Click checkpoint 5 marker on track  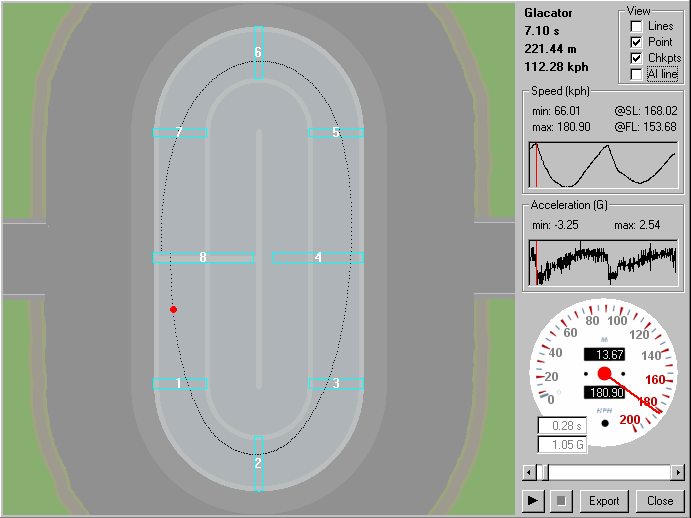click(336, 132)
